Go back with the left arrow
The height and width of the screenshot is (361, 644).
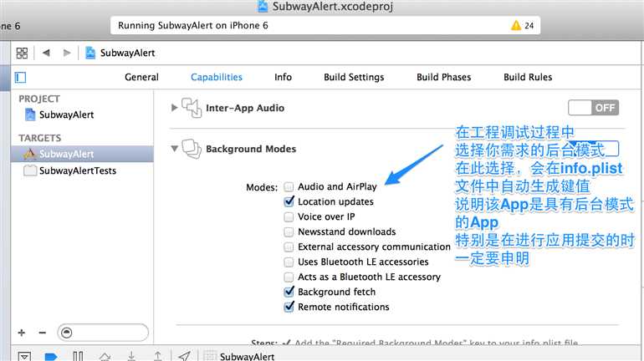click(46, 53)
